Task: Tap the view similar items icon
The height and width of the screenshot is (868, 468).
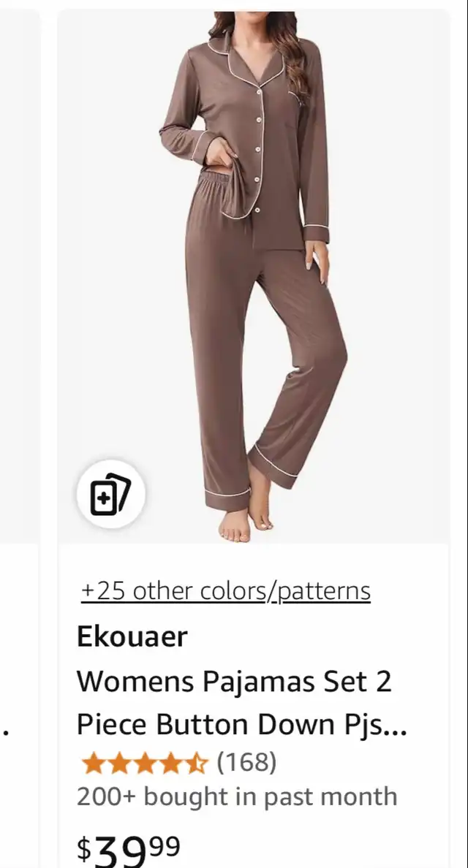Action: [x=110, y=495]
